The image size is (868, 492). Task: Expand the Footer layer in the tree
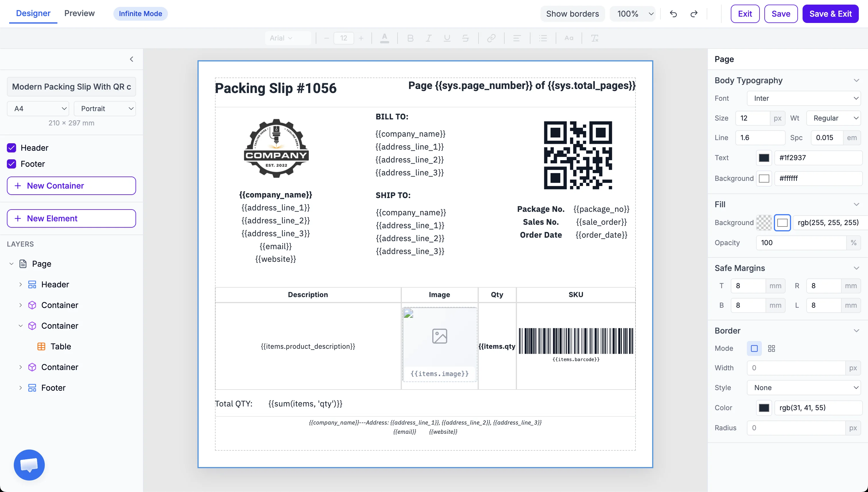point(20,388)
